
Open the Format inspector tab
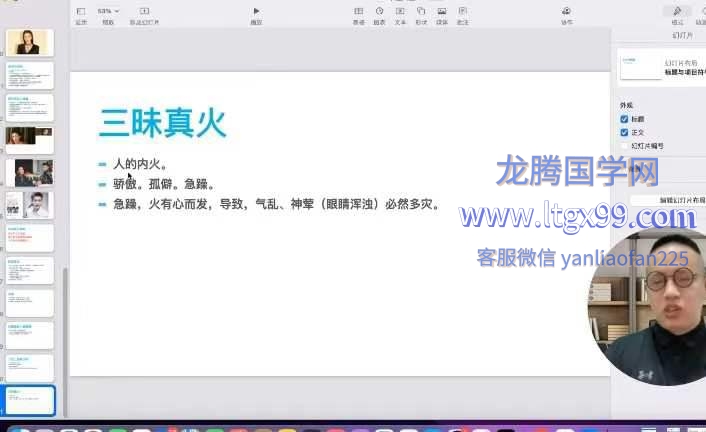678,12
